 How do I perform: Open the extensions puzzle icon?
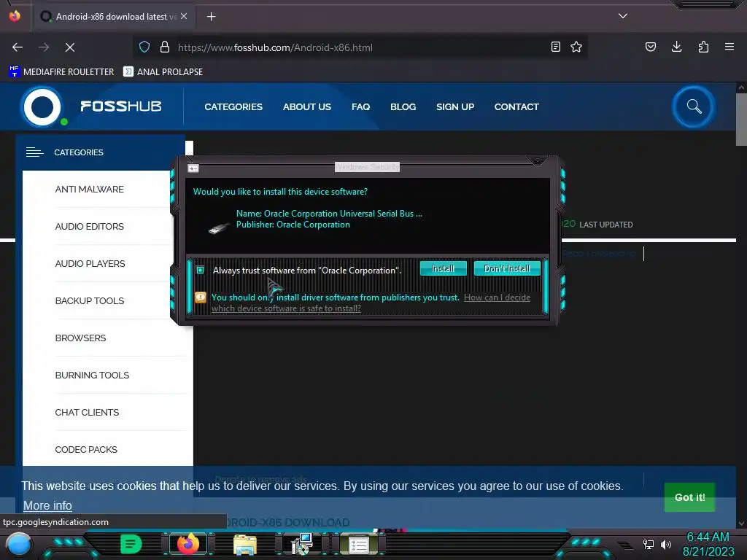703,47
